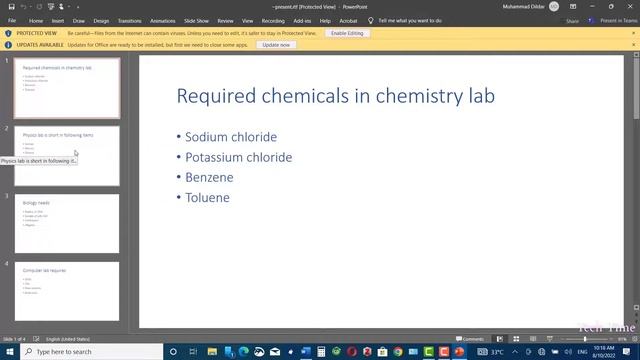Open Google Chrome from taskbar
The height and width of the screenshot is (360, 640).
coord(398,351)
